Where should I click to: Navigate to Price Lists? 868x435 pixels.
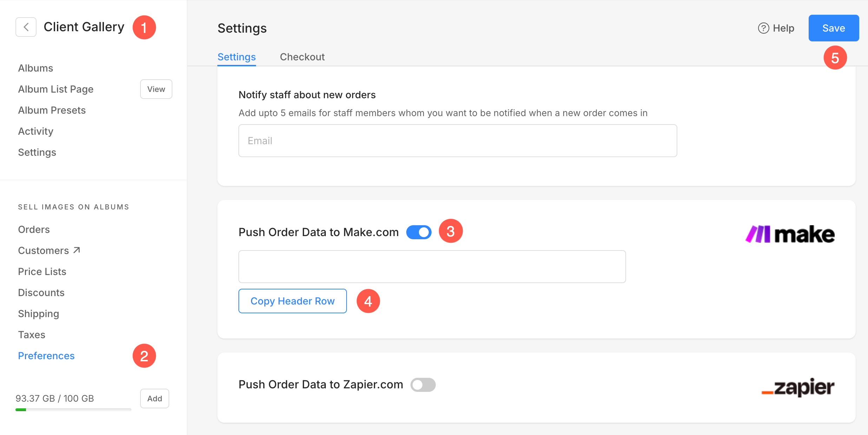(42, 272)
